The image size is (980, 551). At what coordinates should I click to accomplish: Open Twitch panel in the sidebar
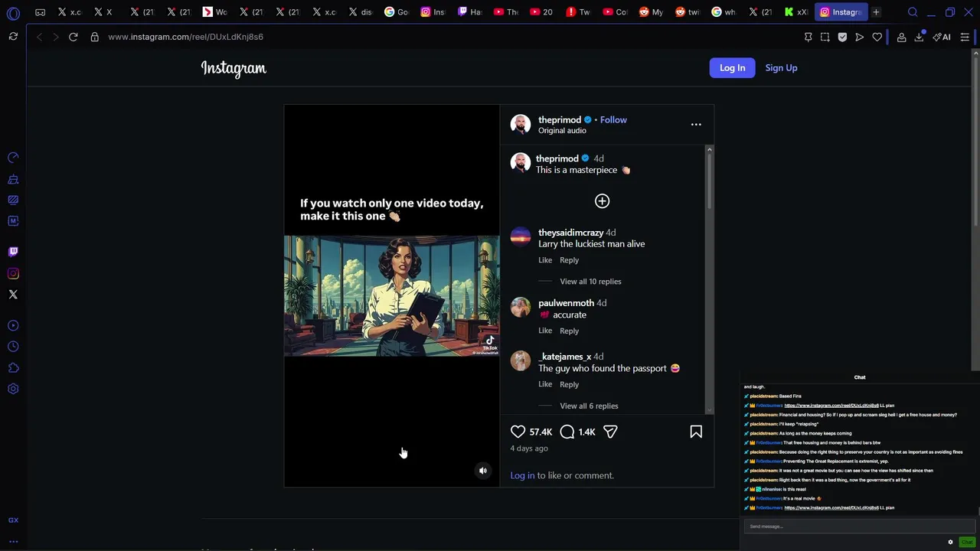[13, 252]
